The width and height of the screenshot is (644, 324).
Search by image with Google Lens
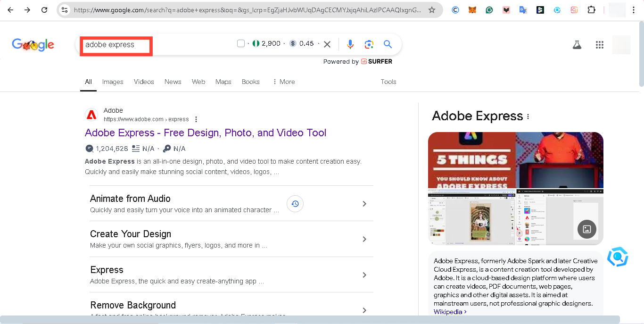(369, 44)
